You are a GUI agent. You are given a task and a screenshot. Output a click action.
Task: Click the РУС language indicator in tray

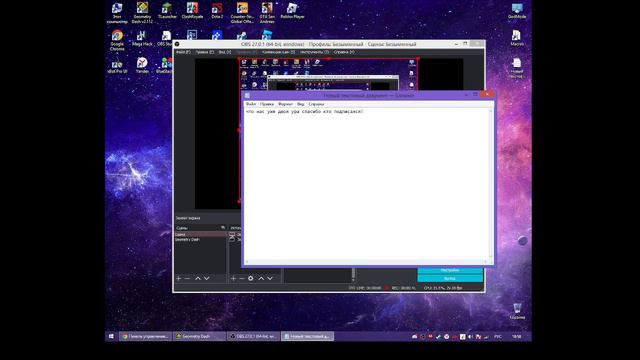pyautogui.click(x=498, y=337)
